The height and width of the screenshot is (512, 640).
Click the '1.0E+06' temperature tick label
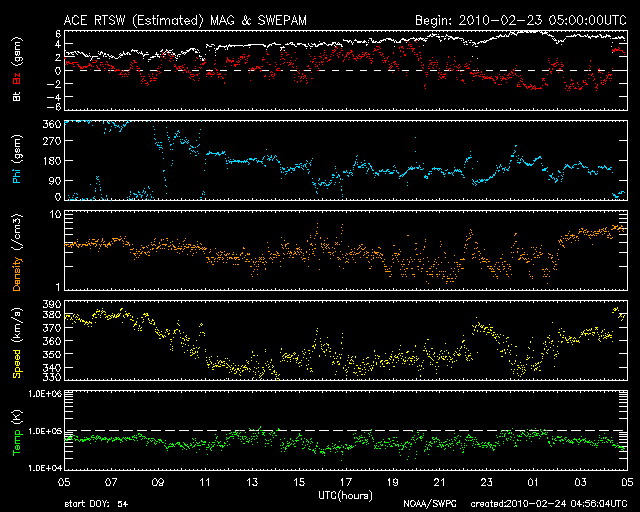click(x=45, y=394)
